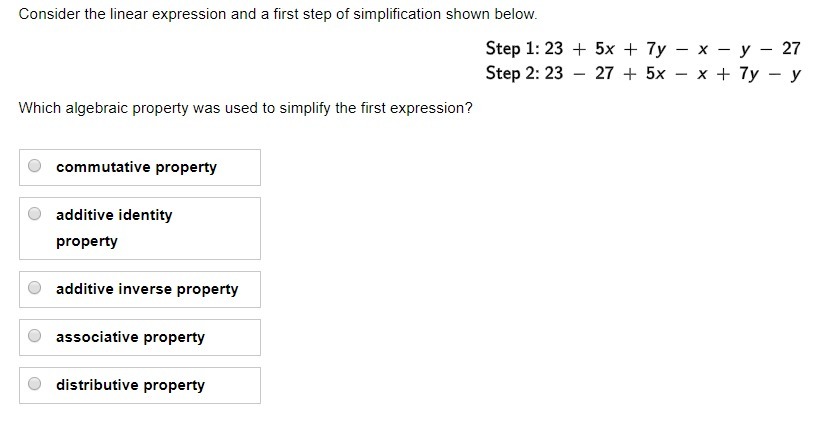Click the "Consider the linear expression" sentence

click(278, 14)
